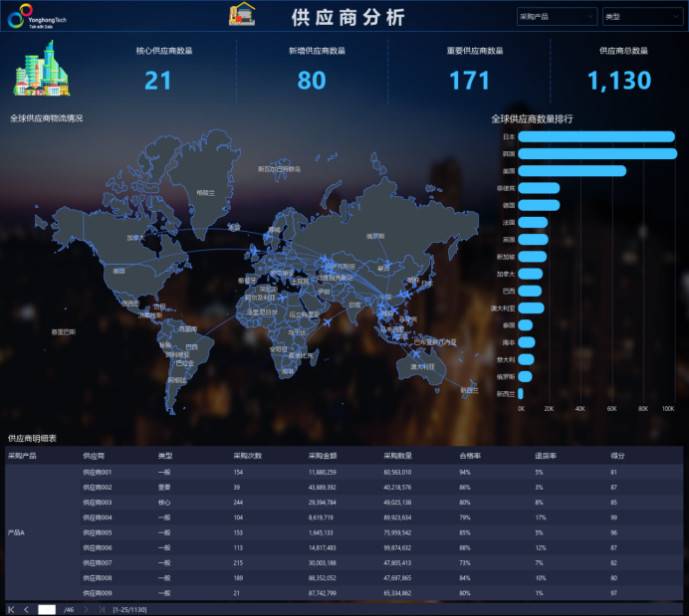Click the 核心供应商数量 value 21
Screen dimensions: 689x616
(x=158, y=82)
